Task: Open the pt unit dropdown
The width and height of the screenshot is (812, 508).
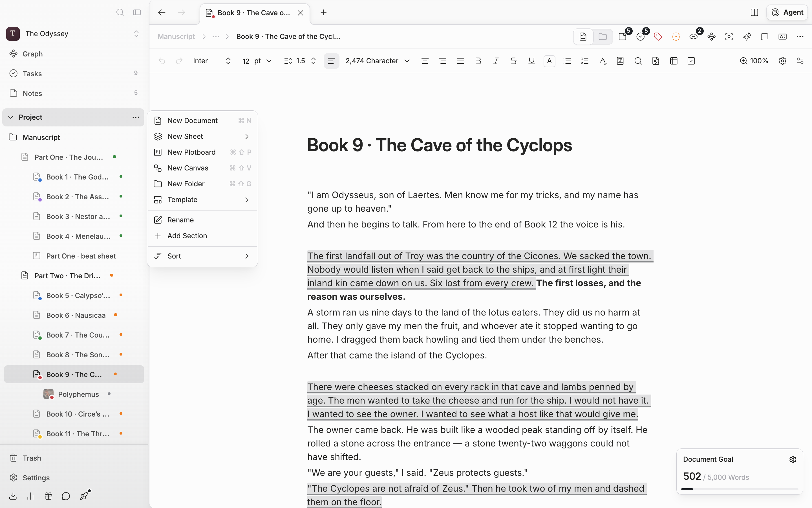Action: coord(263,61)
